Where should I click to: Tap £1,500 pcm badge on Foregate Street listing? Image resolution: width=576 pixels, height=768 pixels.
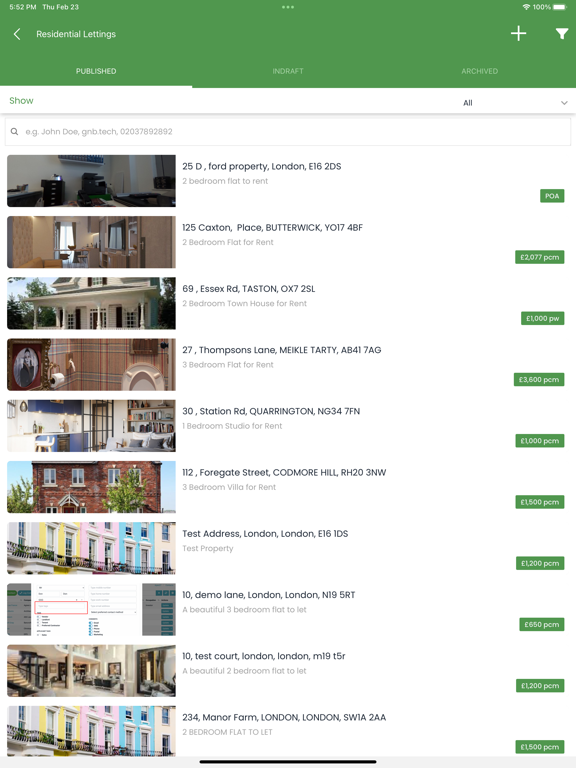click(x=540, y=502)
